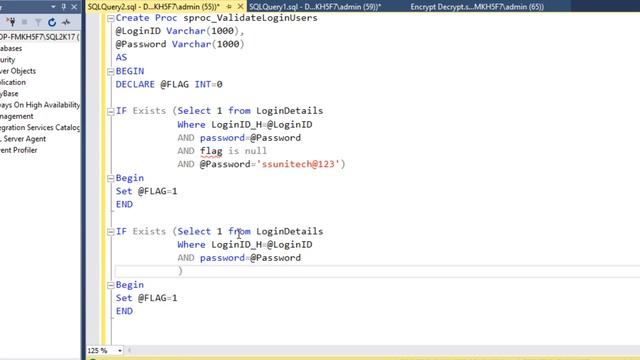Close the Object Explorer panel
The height and width of the screenshot is (360, 640).
[74, 7]
